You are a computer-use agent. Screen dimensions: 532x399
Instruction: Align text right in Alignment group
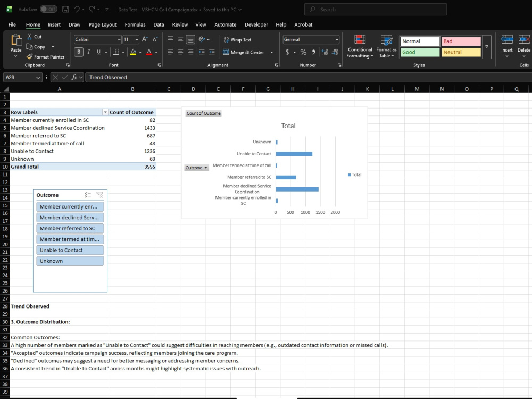pyautogui.click(x=190, y=52)
